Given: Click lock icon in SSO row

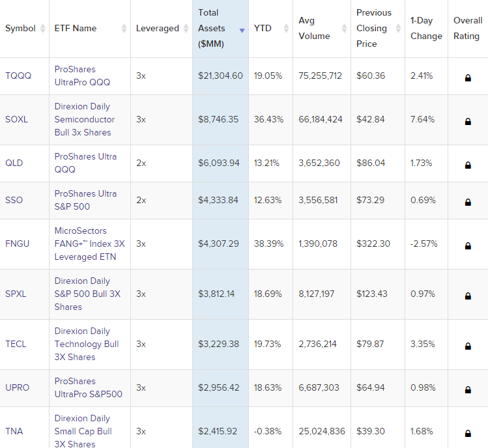Looking at the screenshot, I should click(x=468, y=203).
